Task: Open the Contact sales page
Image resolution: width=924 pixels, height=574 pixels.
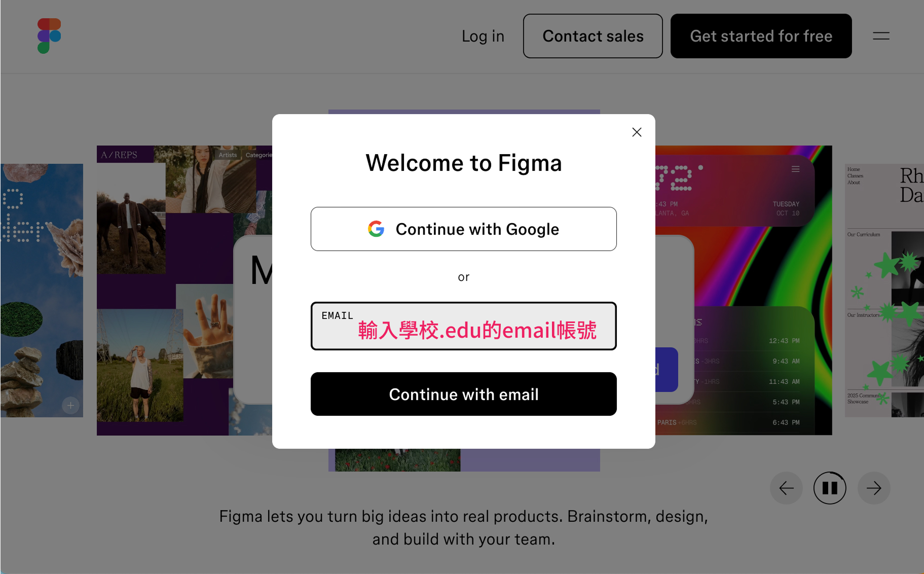Action: (x=593, y=36)
